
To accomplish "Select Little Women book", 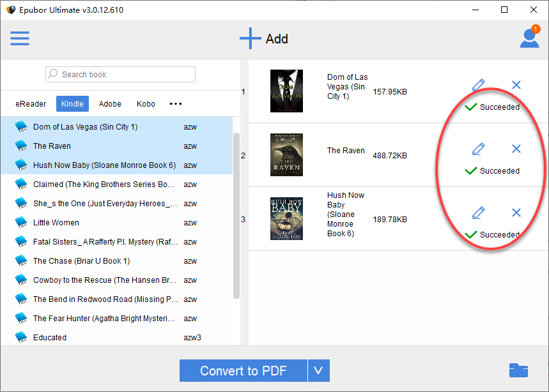I will pyautogui.click(x=116, y=222).
